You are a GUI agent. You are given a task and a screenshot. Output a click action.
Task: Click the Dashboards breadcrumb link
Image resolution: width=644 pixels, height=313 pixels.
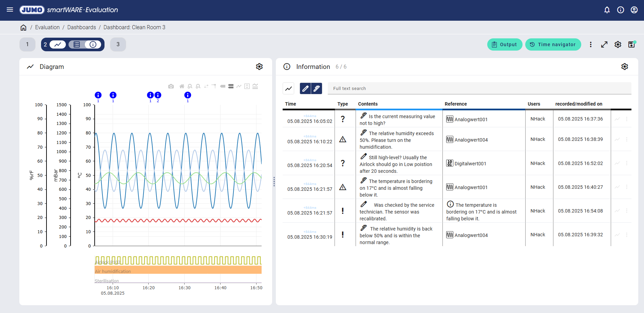point(81,27)
